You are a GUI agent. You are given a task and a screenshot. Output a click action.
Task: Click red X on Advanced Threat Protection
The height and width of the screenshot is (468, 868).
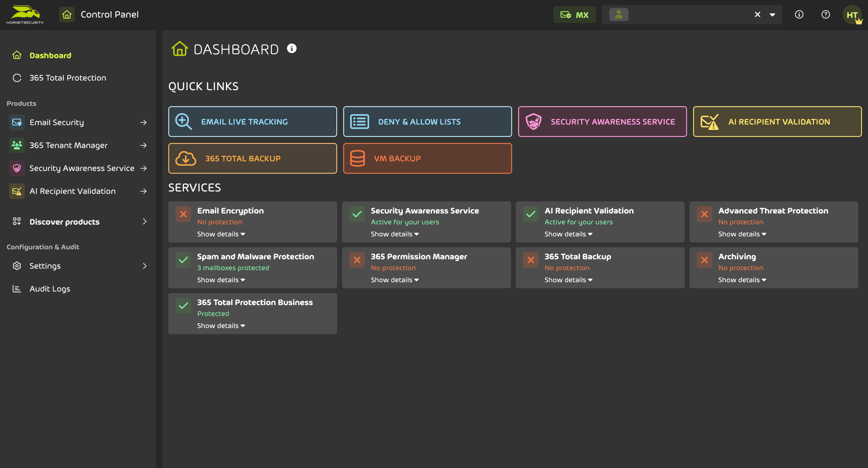pos(705,214)
